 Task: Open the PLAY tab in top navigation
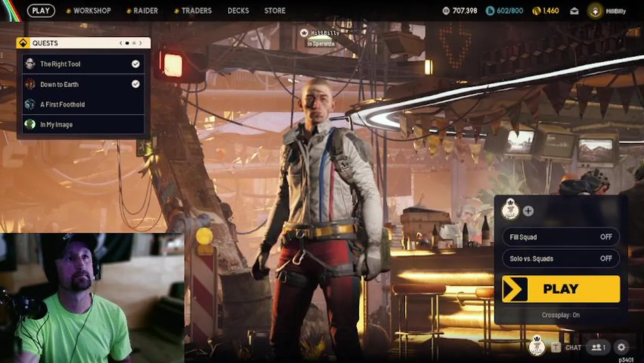click(41, 10)
